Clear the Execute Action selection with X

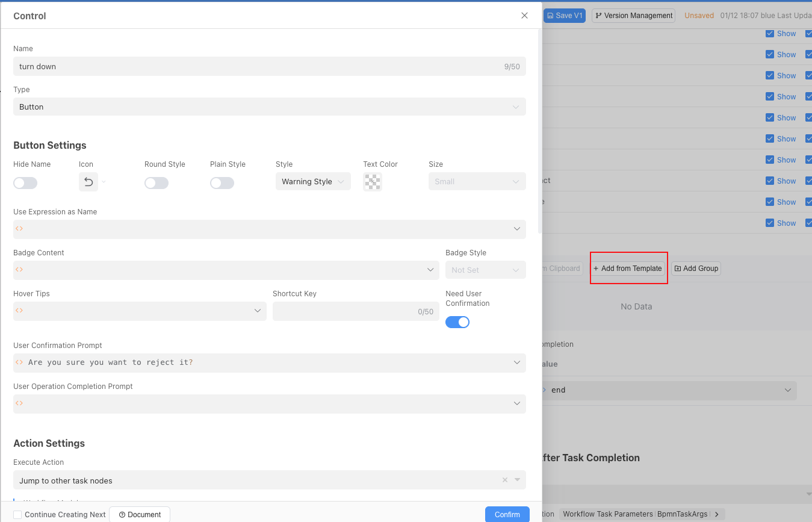(x=504, y=480)
